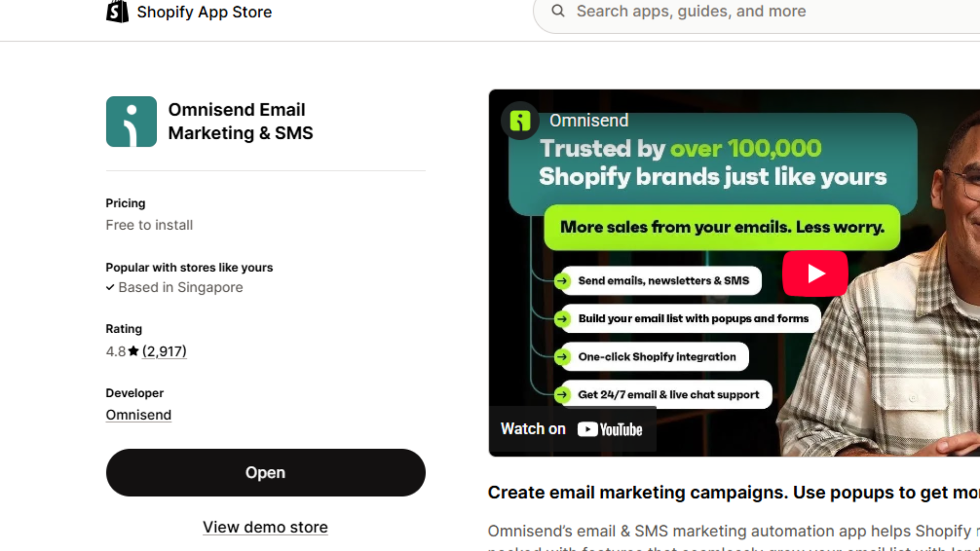Click the green arrow beside One-click Shopify integration

point(562,357)
